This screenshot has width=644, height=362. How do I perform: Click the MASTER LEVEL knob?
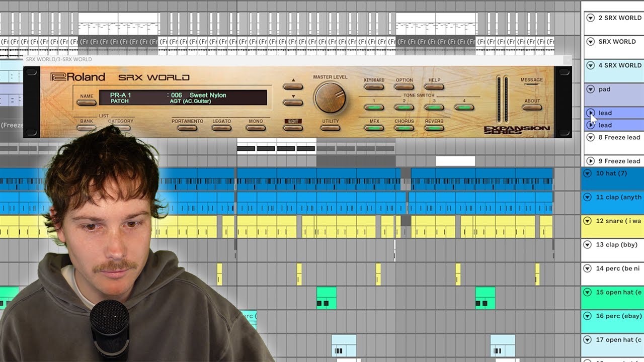pos(330,98)
